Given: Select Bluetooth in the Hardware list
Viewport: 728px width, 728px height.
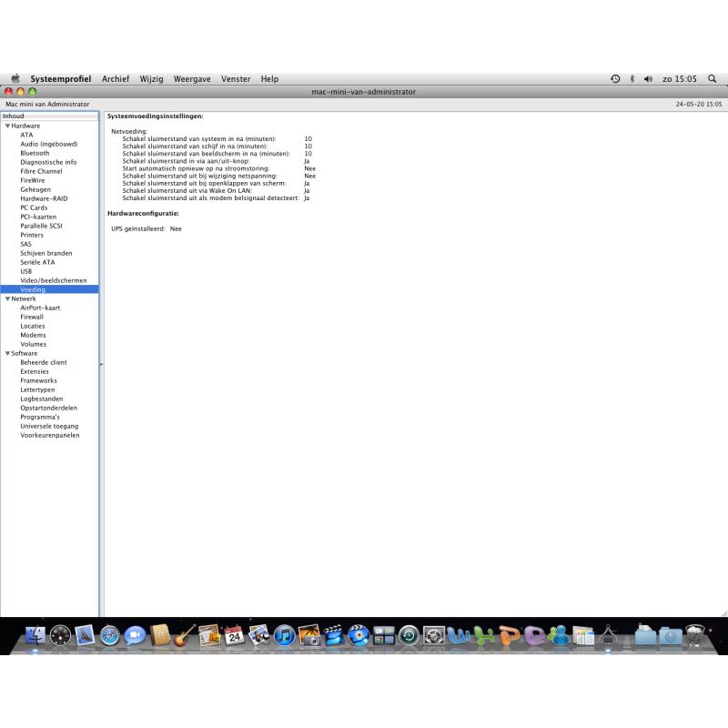Looking at the screenshot, I should 35,153.
